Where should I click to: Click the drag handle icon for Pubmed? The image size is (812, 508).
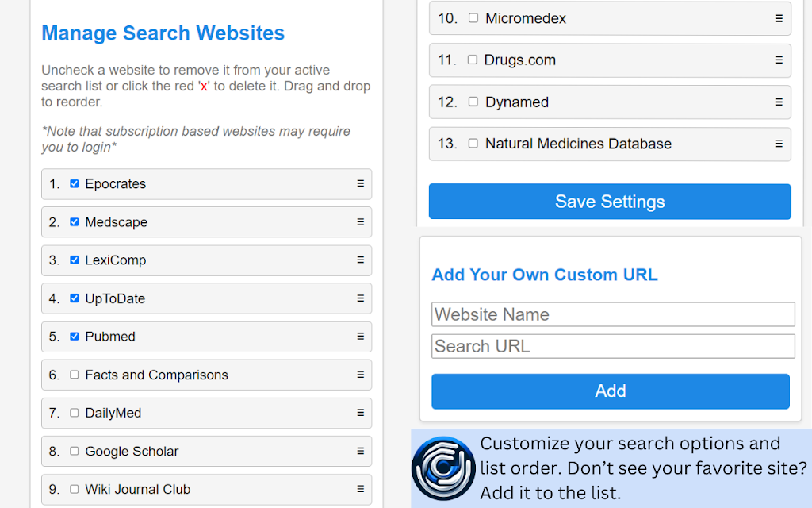coord(361,337)
